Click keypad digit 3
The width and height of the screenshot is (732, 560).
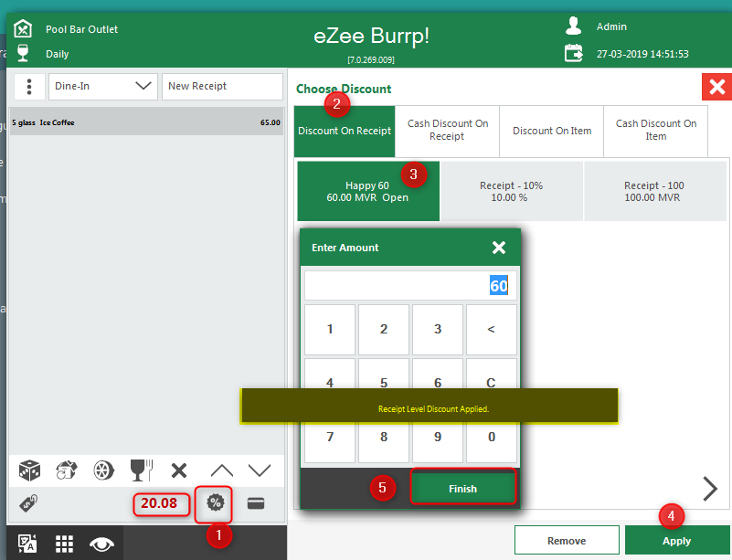click(x=438, y=330)
